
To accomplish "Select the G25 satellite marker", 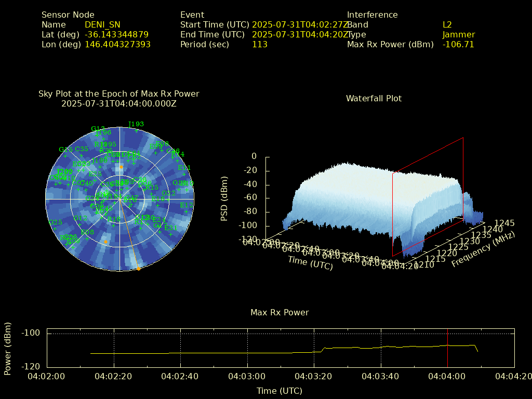I will tap(55, 228).
